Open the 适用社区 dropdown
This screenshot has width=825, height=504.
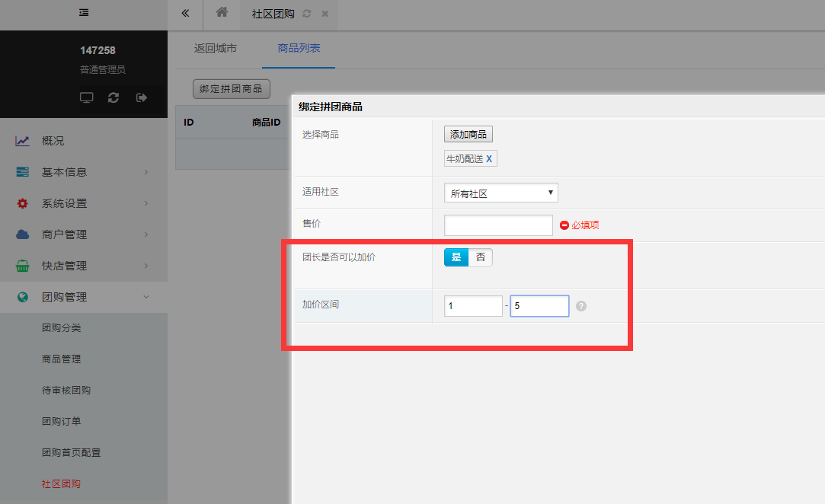[x=500, y=193]
